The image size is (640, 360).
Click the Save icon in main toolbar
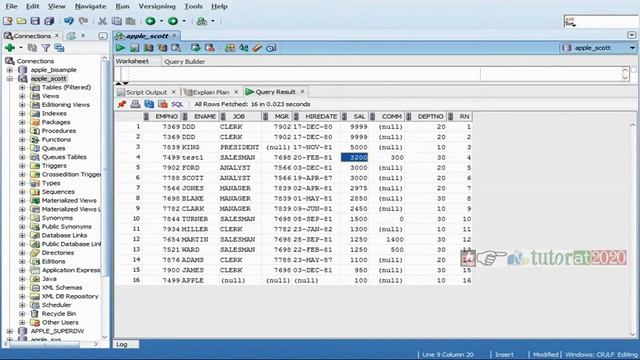coord(35,21)
